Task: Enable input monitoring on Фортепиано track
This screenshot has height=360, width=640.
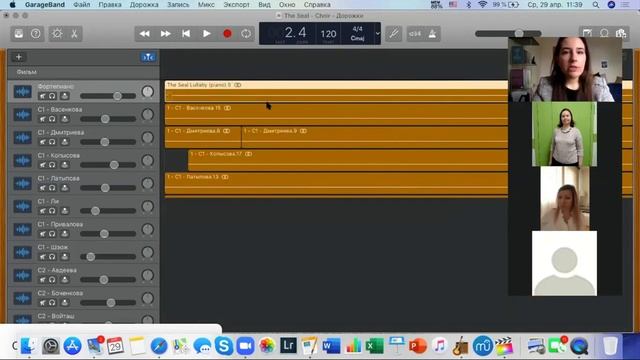Action: pyautogui.click(x=64, y=96)
